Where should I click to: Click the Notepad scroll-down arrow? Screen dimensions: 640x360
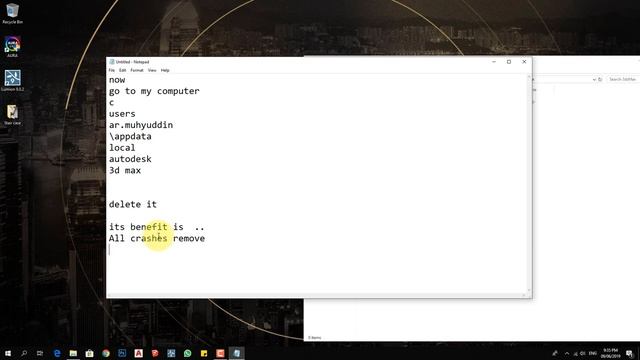point(529,290)
